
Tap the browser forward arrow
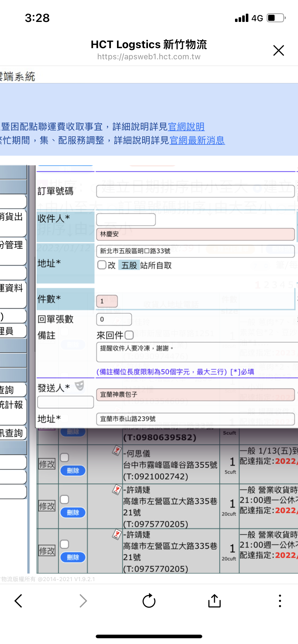coord(83,601)
